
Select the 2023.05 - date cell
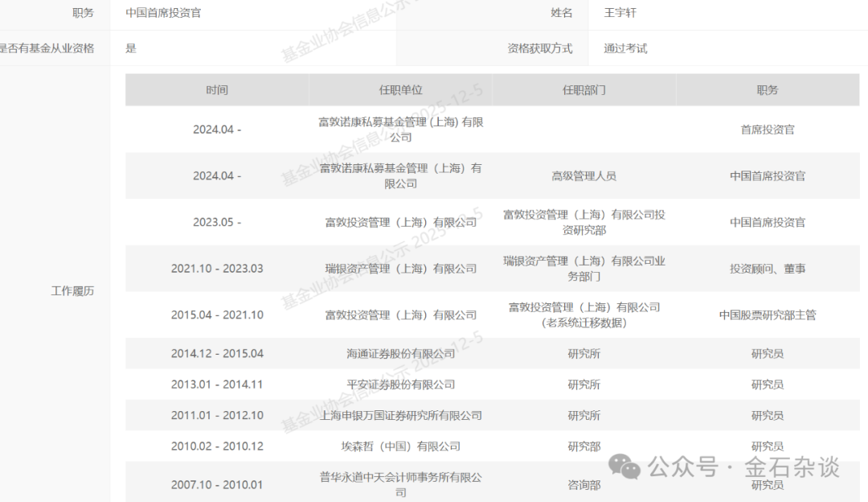[216, 222]
